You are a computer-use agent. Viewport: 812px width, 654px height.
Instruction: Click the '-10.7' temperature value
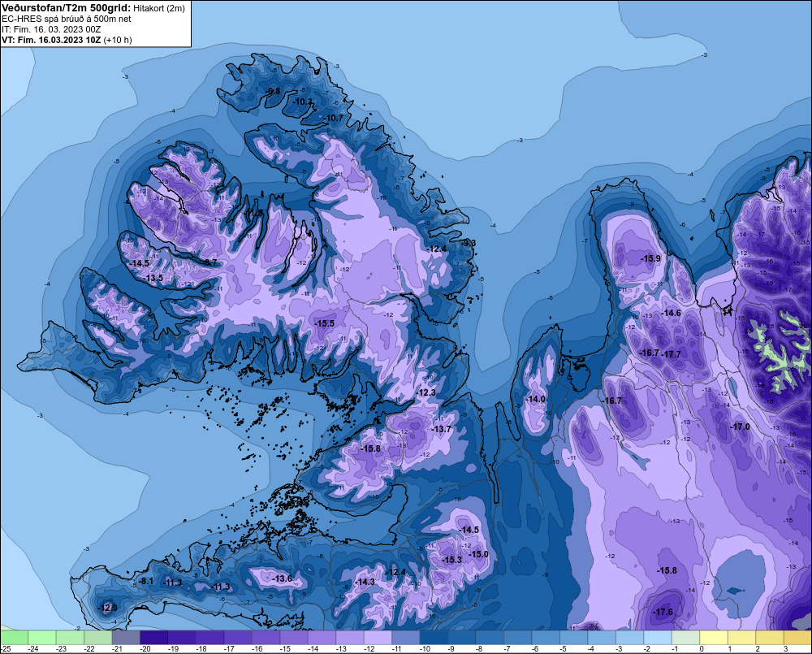[x=334, y=118]
